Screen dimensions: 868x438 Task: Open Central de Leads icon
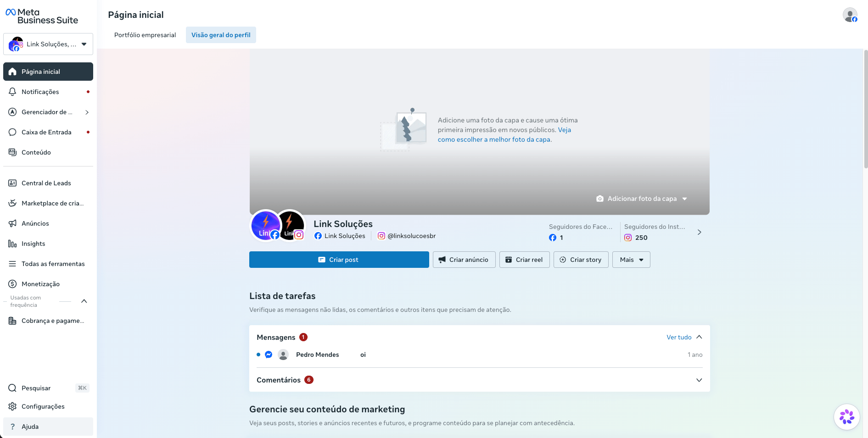12,183
